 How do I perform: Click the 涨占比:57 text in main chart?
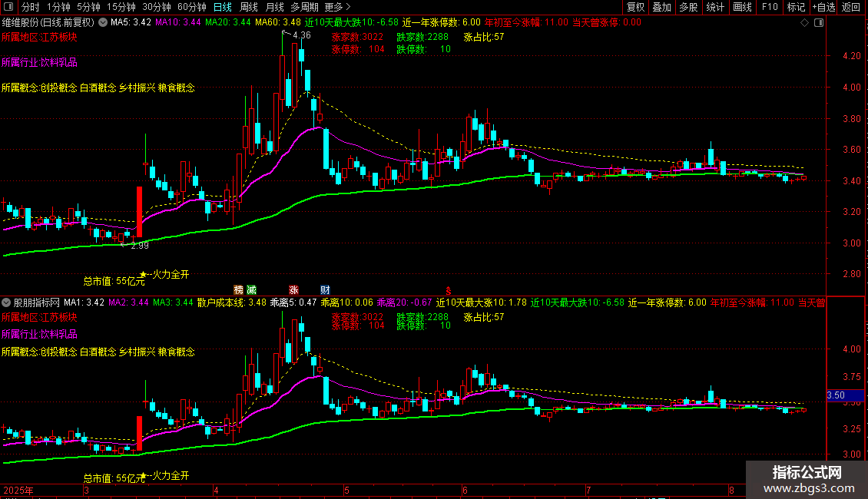[x=484, y=37]
